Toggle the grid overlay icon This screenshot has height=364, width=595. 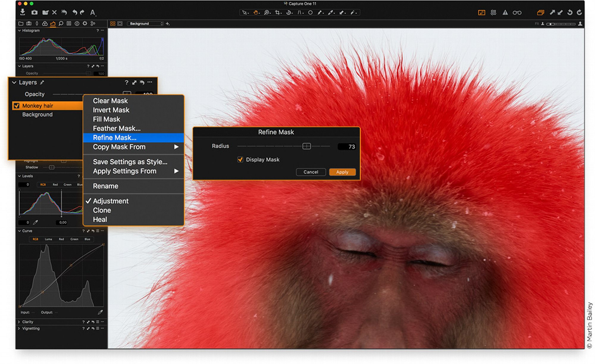[x=493, y=12]
